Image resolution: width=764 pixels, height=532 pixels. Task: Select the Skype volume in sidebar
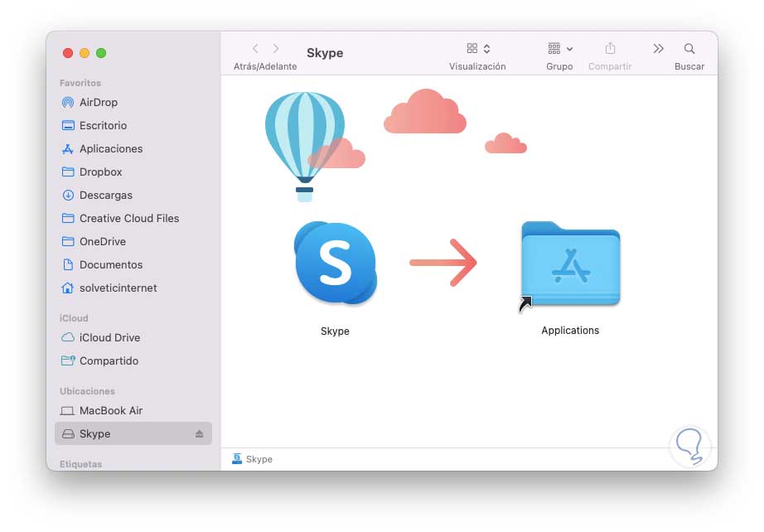pyautogui.click(x=133, y=433)
